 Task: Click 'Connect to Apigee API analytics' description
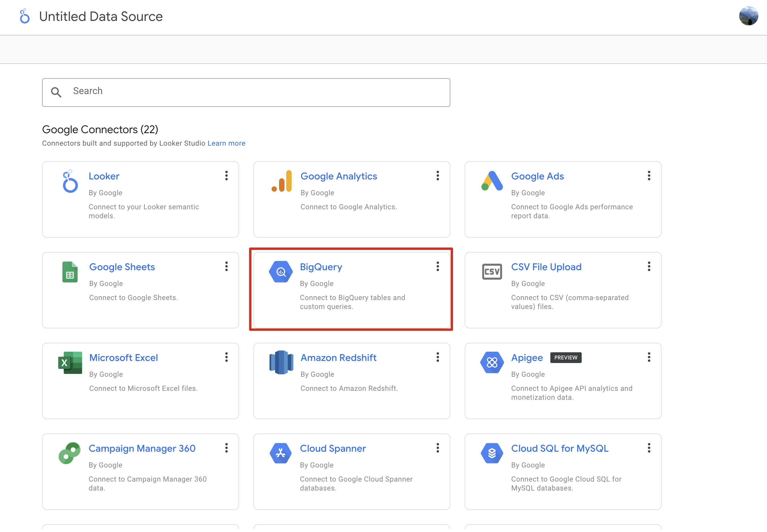(x=572, y=393)
